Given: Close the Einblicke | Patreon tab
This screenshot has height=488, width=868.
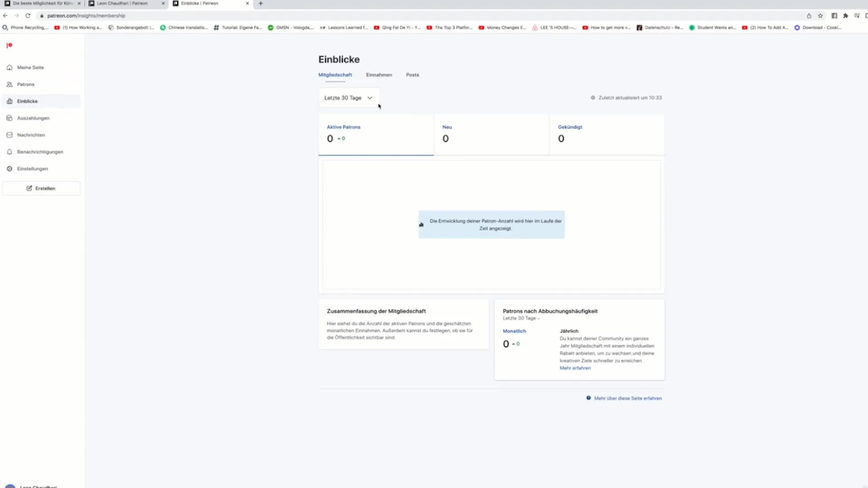Looking at the screenshot, I should [247, 4].
